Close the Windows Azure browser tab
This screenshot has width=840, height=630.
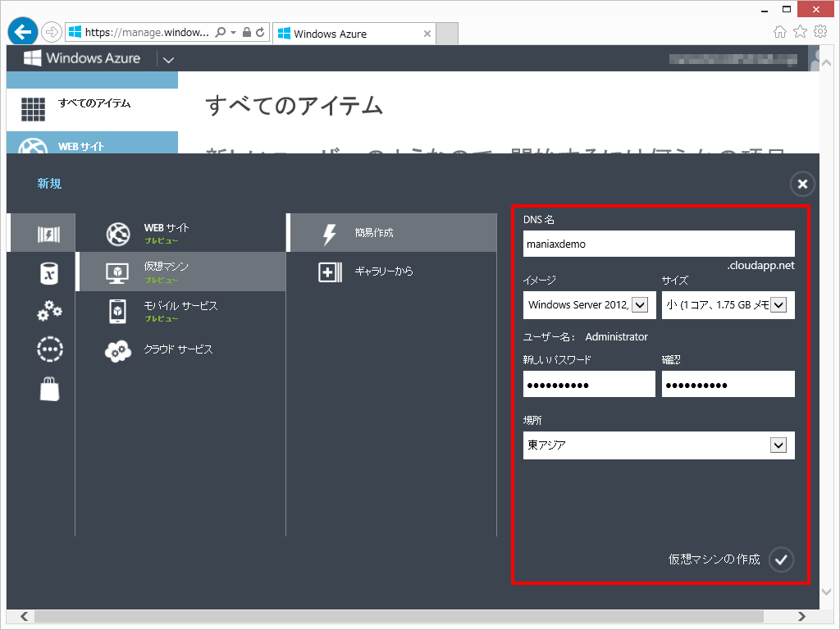(x=427, y=34)
